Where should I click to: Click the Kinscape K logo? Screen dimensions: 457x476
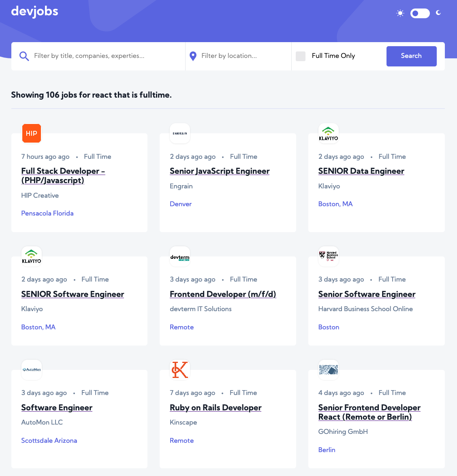tap(180, 370)
